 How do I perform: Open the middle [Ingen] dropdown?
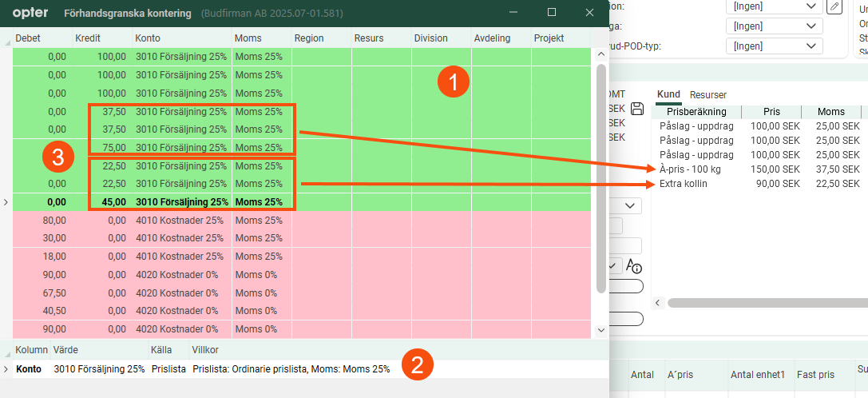point(775,26)
